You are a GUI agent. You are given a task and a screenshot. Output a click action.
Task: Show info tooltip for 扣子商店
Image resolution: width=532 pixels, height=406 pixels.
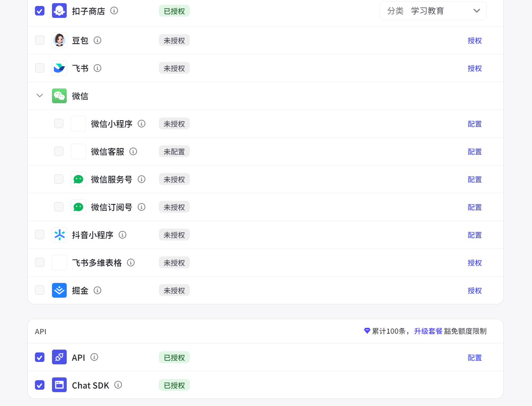coord(114,11)
